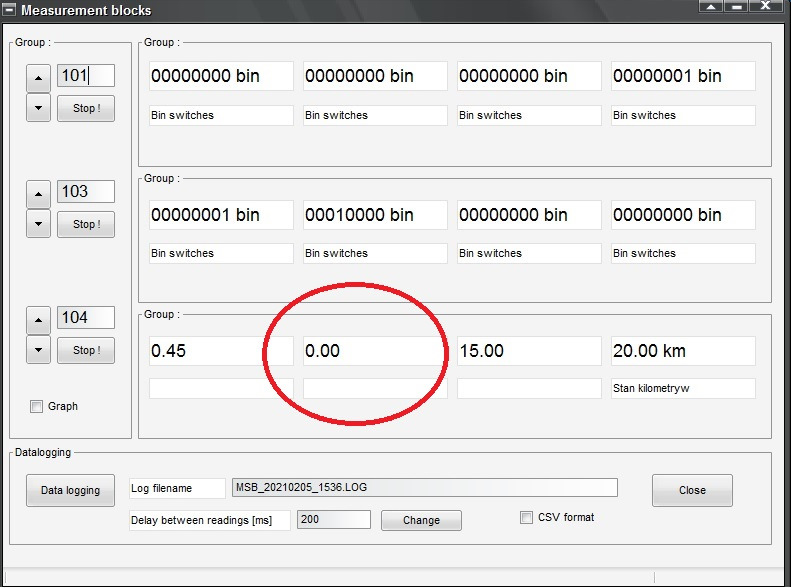Stop reading group 101
791x588 pixels.
coord(86,108)
